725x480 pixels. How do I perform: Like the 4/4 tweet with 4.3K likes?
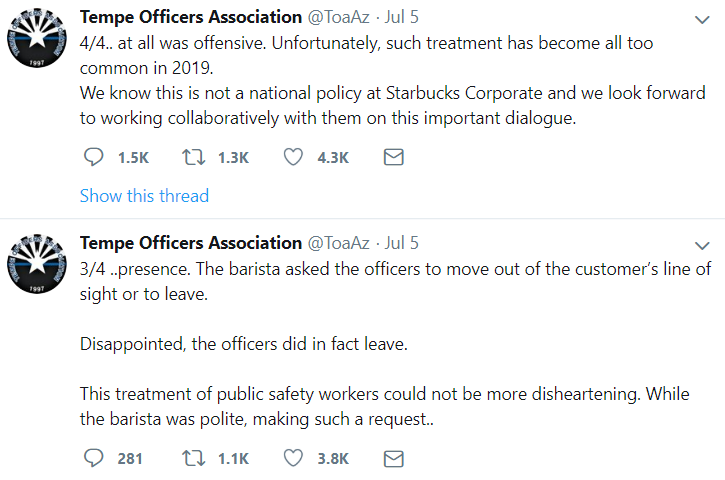point(293,158)
